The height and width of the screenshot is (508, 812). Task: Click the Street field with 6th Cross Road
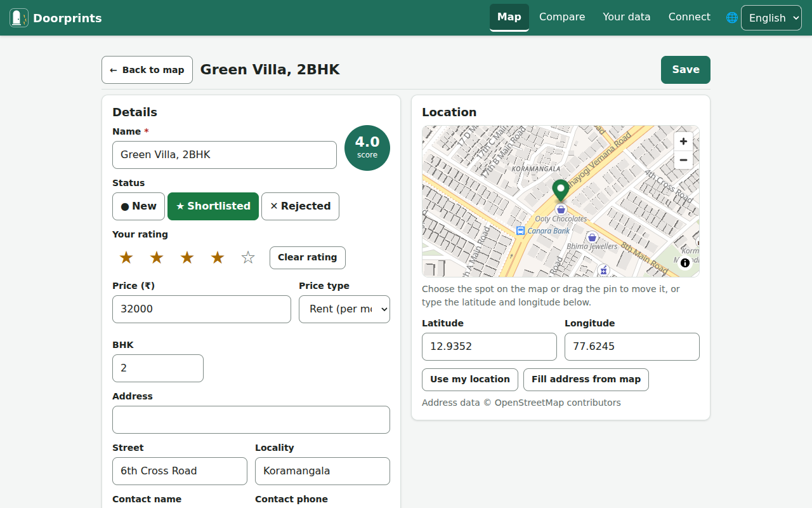click(x=180, y=471)
